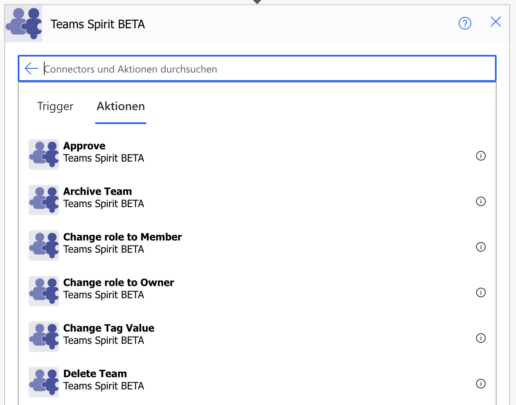Show info for Change role to Owner
516x405 pixels.
(481, 293)
